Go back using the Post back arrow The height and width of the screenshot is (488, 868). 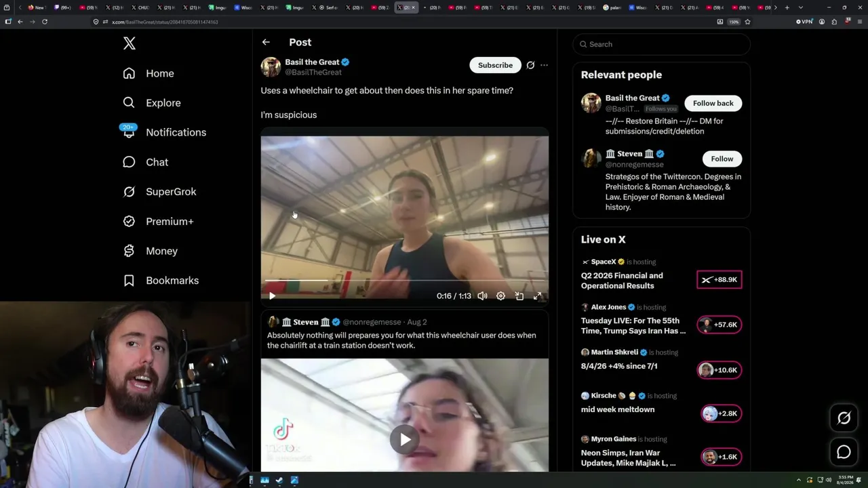click(x=266, y=42)
